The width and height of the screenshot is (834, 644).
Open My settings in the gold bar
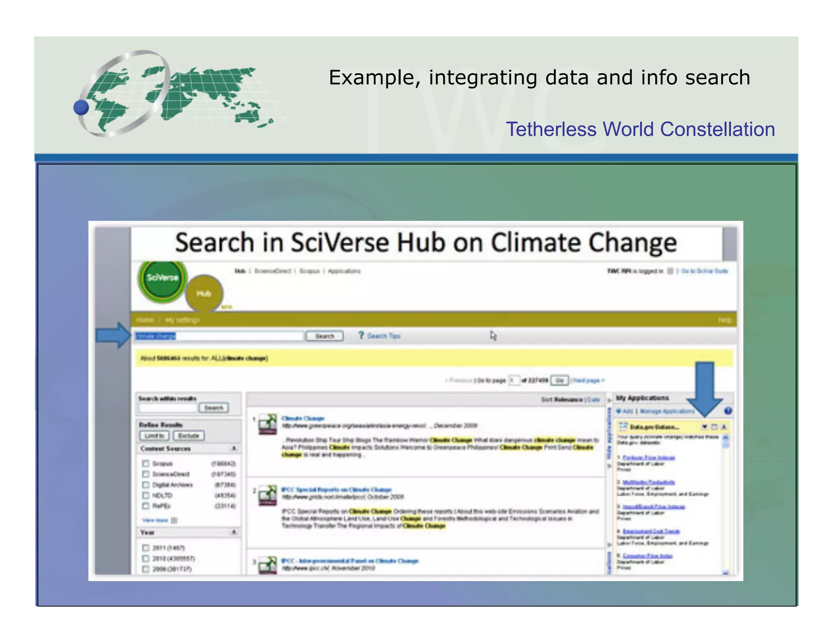pos(182,320)
